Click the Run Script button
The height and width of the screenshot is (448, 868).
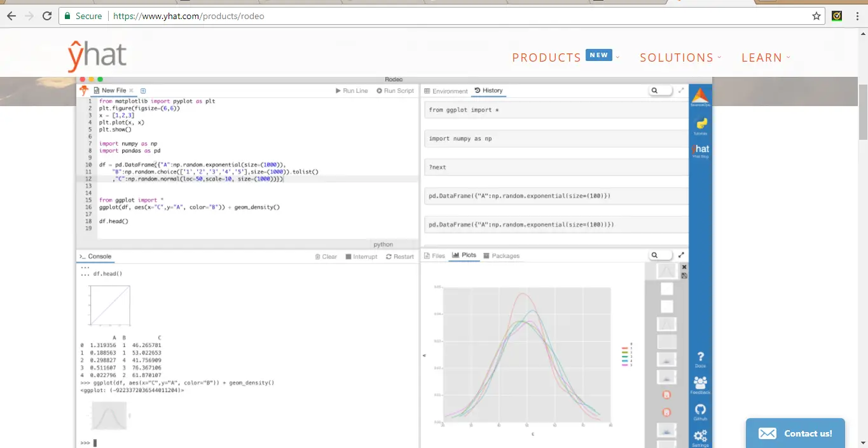click(x=395, y=91)
